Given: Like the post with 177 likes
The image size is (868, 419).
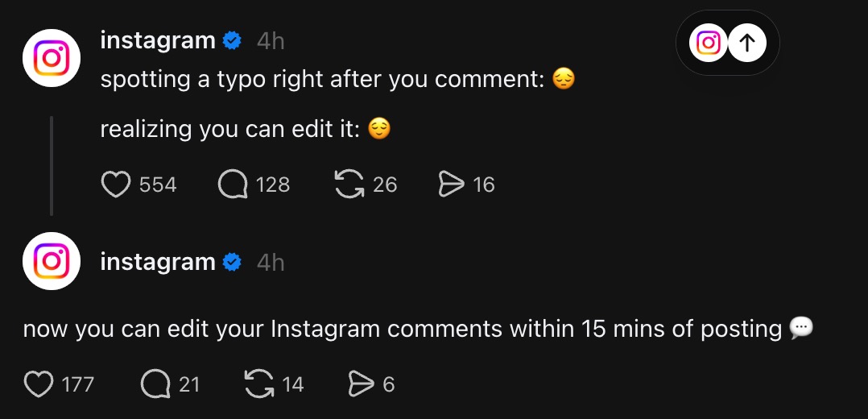Looking at the screenshot, I should pos(39,384).
